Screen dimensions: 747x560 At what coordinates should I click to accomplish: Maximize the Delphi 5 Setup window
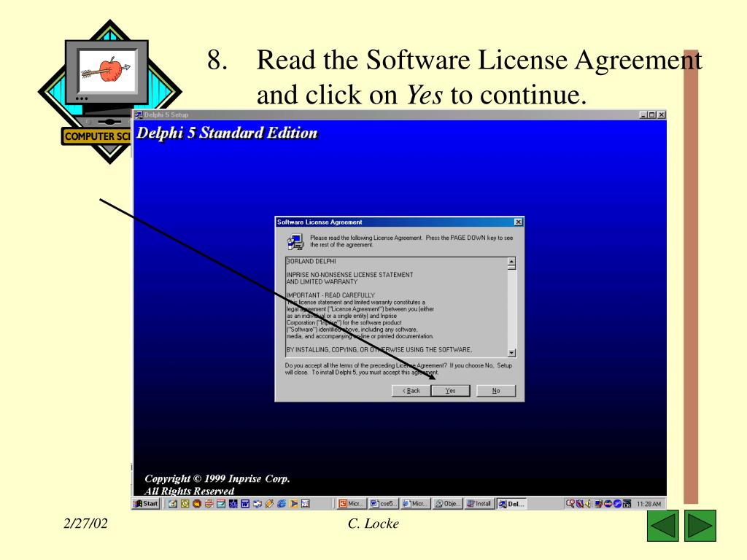point(651,114)
